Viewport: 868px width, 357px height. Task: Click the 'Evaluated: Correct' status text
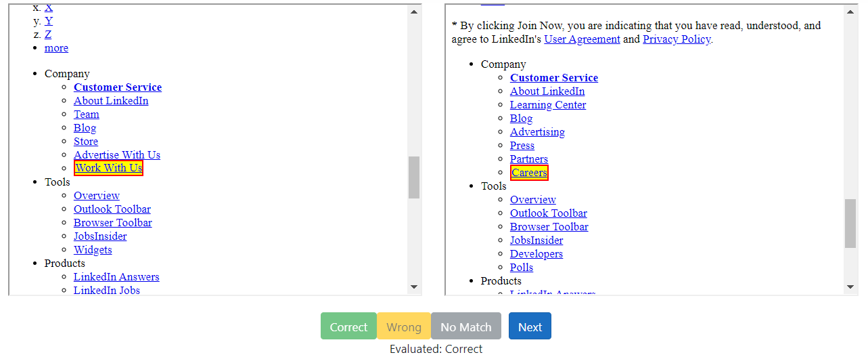pyautogui.click(x=436, y=350)
